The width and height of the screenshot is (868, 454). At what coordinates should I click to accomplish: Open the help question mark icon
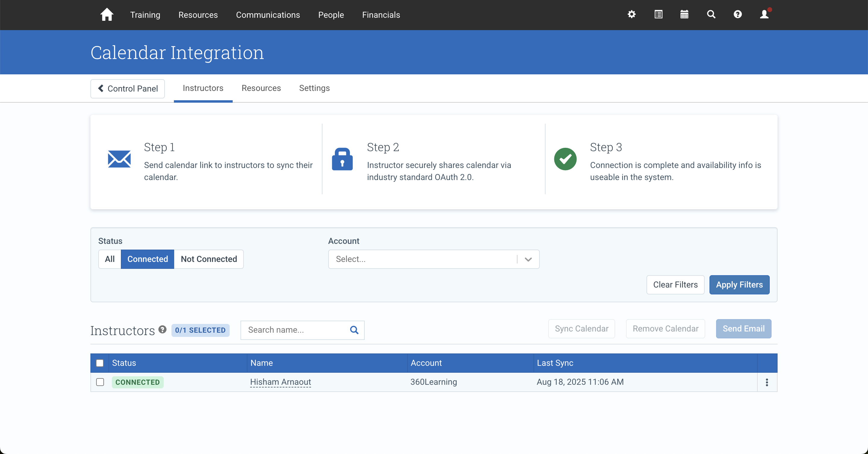(737, 14)
